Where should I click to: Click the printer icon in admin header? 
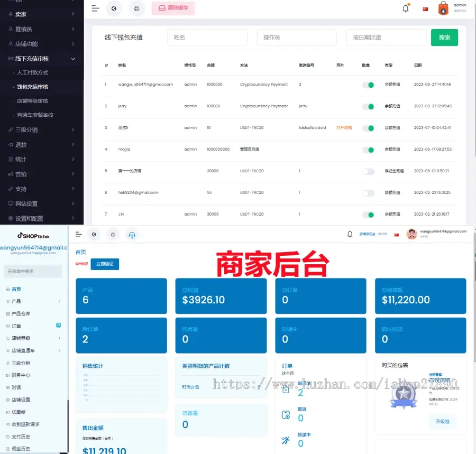136,8
